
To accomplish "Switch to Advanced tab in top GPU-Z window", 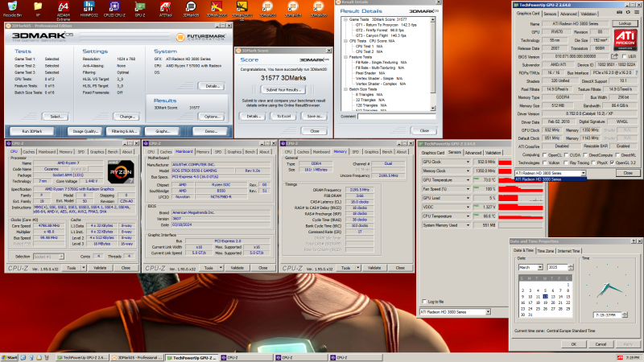I will (568, 14).
